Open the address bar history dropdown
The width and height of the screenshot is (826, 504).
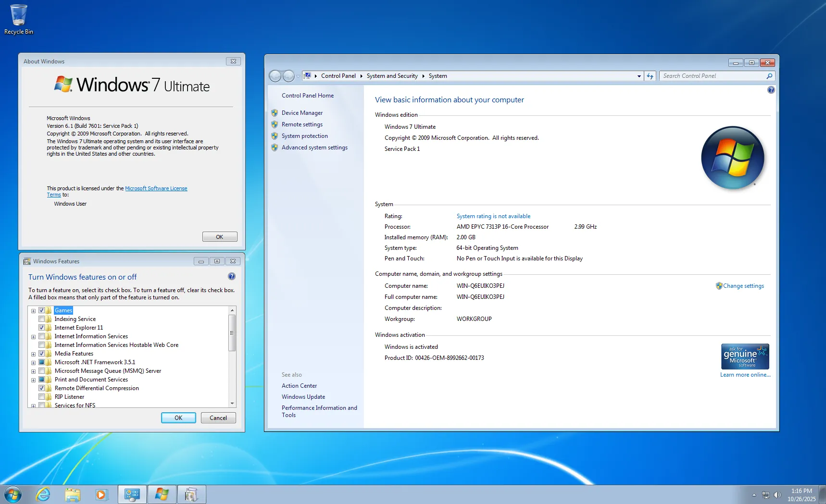pyautogui.click(x=638, y=76)
